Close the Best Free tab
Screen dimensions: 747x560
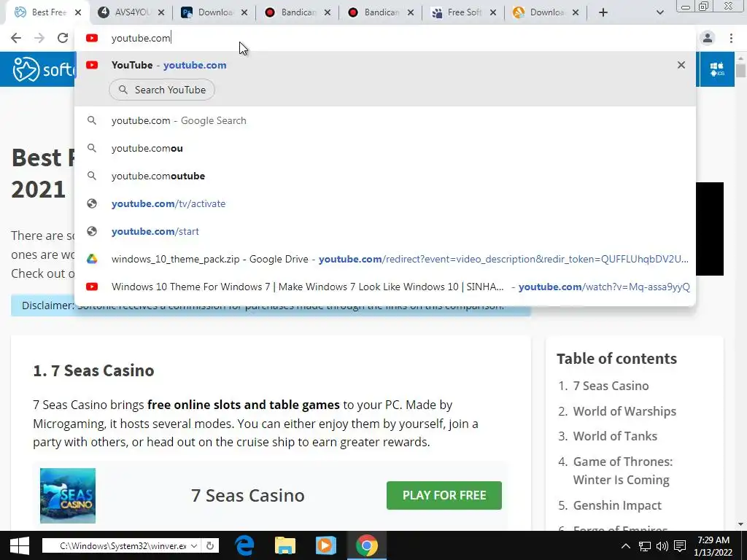pos(78,13)
